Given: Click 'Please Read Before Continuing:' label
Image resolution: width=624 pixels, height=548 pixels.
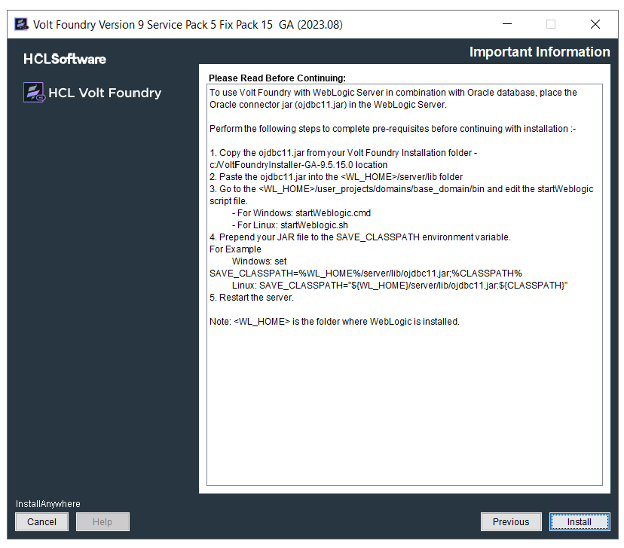Looking at the screenshot, I should (x=277, y=78).
